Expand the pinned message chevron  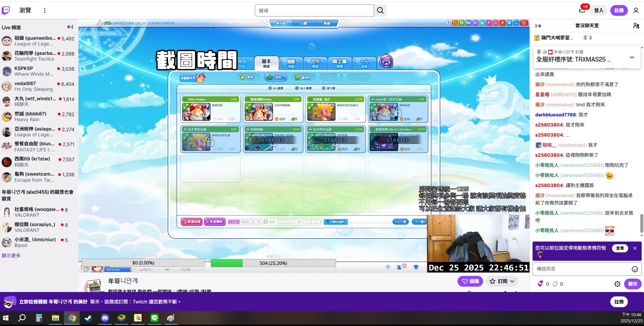click(x=632, y=57)
